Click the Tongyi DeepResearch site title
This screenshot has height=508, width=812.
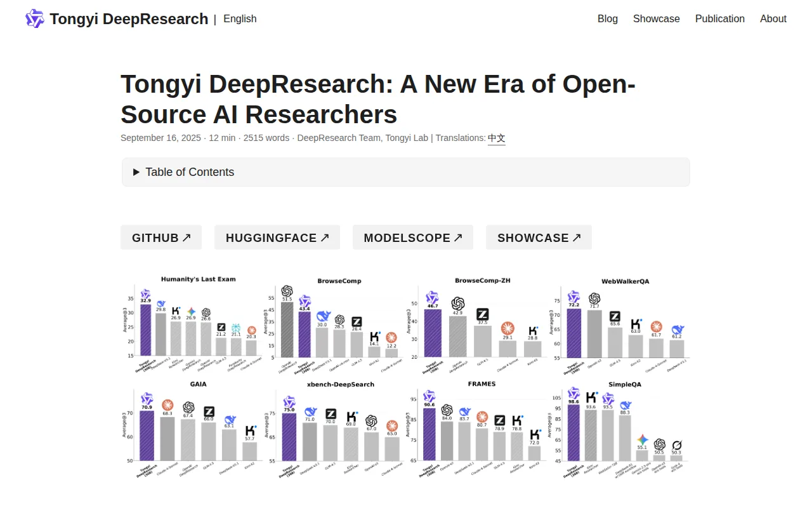point(129,18)
